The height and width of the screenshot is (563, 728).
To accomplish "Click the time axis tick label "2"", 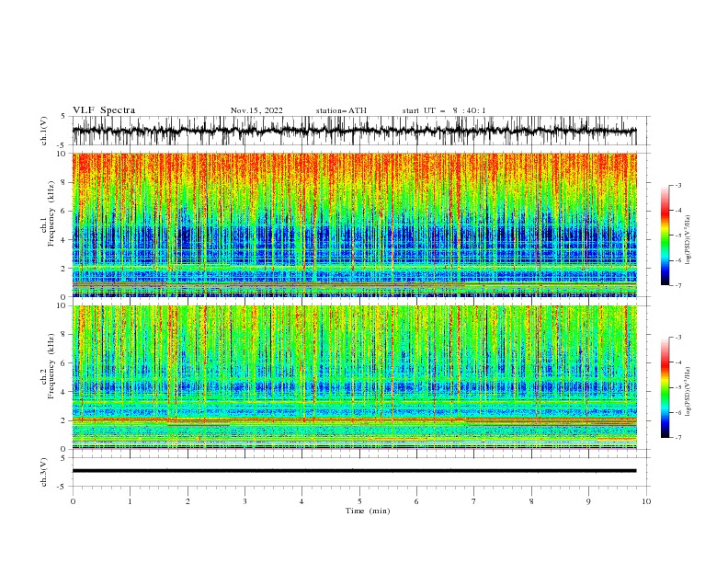I will pyautogui.click(x=188, y=501).
